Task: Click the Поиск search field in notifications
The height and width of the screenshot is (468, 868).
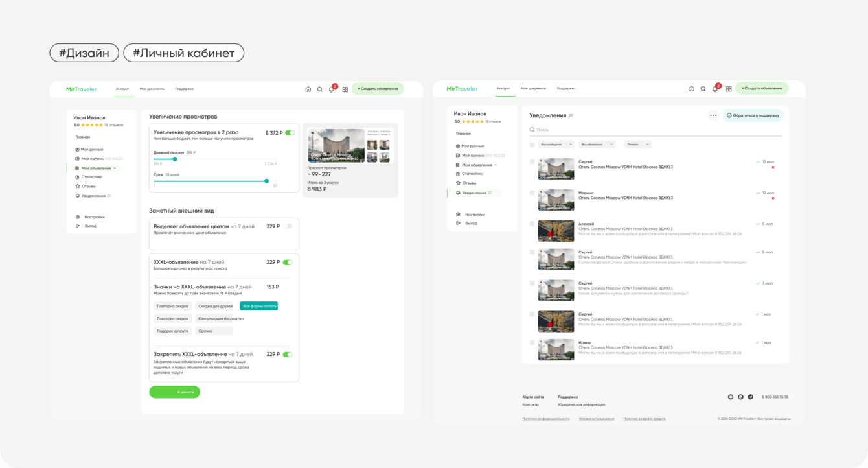Action: pyautogui.click(x=656, y=130)
